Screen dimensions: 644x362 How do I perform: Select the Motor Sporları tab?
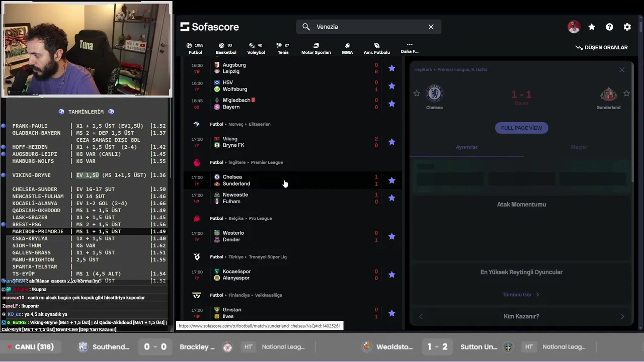(x=316, y=48)
